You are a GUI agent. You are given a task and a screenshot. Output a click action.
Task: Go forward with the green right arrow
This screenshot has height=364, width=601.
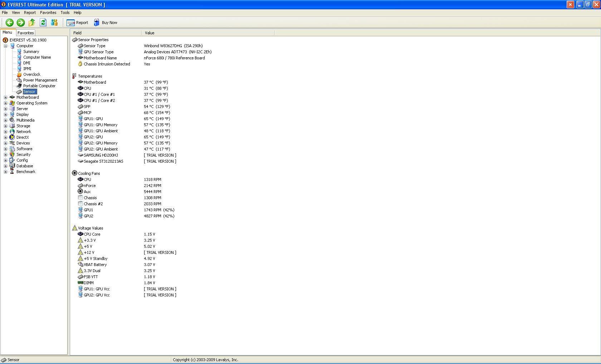21,23
